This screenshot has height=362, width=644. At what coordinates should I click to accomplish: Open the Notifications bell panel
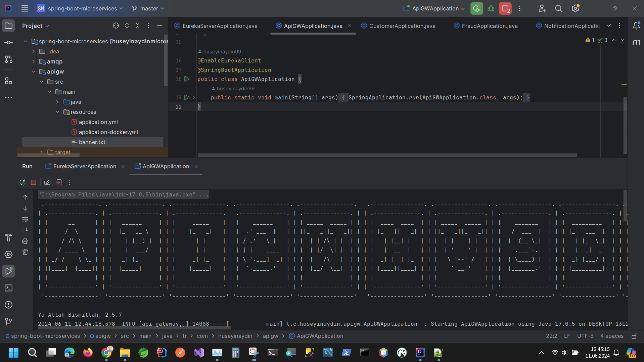[x=636, y=26]
